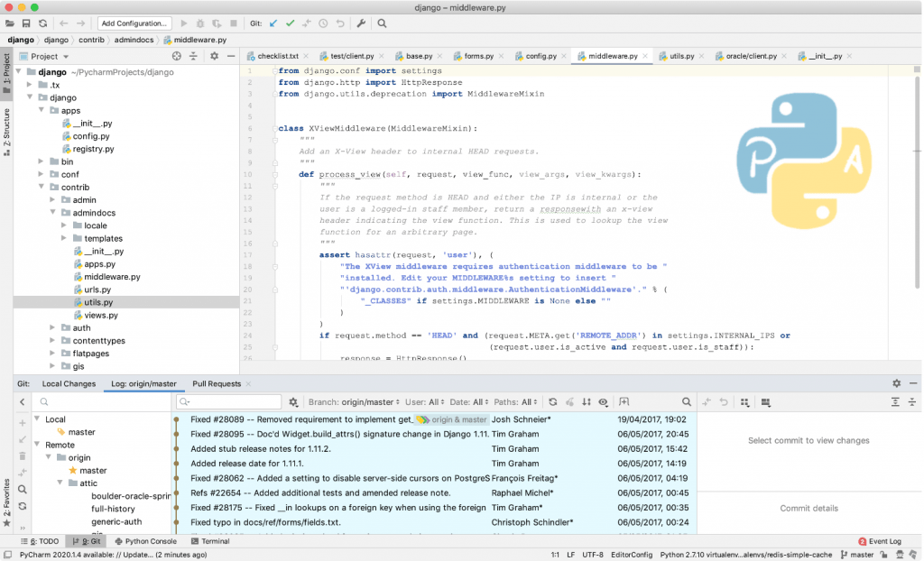This screenshot has width=924, height=561.
Task: Open Settings via the wrench icon
Action: coord(361,23)
